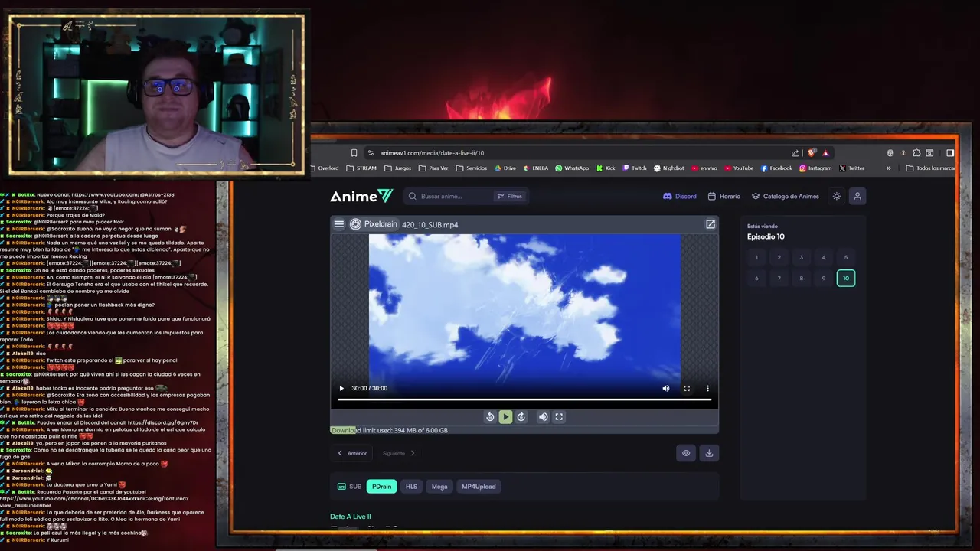Select episode 7 in the episode grid
The width and height of the screenshot is (980, 551).
(779, 278)
